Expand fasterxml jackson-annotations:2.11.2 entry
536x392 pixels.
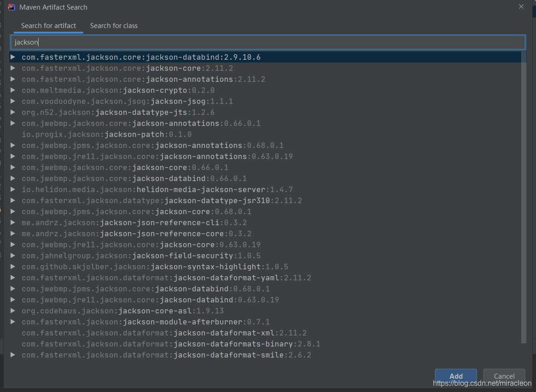[12, 79]
